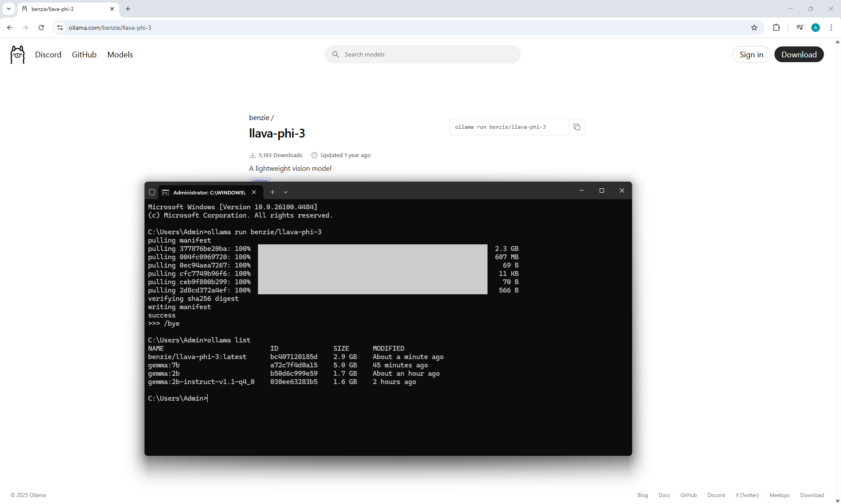The height and width of the screenshot is (504, 841).
Task: Open the Docs footer link
Action: point(664,495)
